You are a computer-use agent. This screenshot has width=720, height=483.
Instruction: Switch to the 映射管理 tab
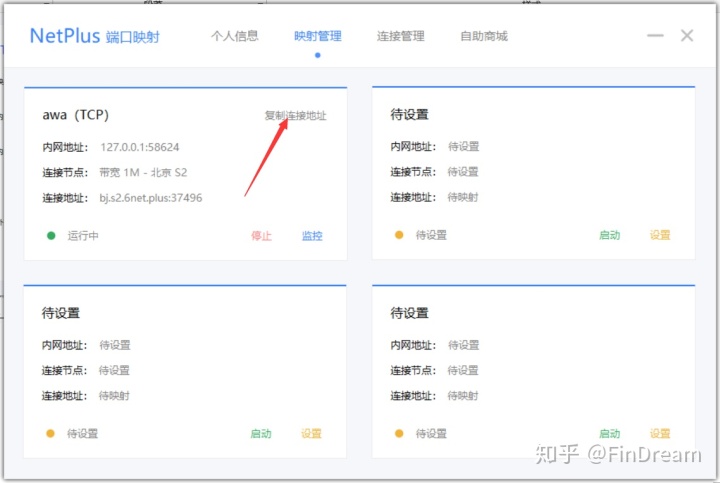coord(317,36)
